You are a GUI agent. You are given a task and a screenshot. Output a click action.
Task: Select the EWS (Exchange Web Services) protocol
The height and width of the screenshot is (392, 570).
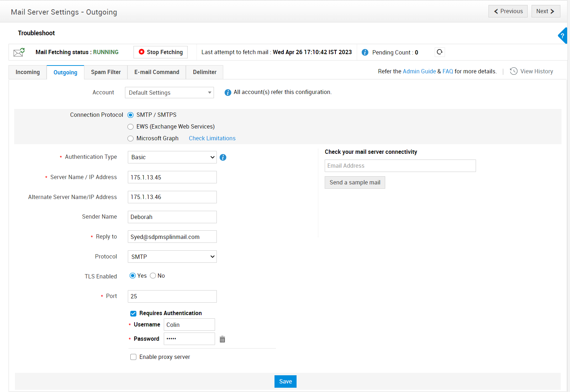131,127
